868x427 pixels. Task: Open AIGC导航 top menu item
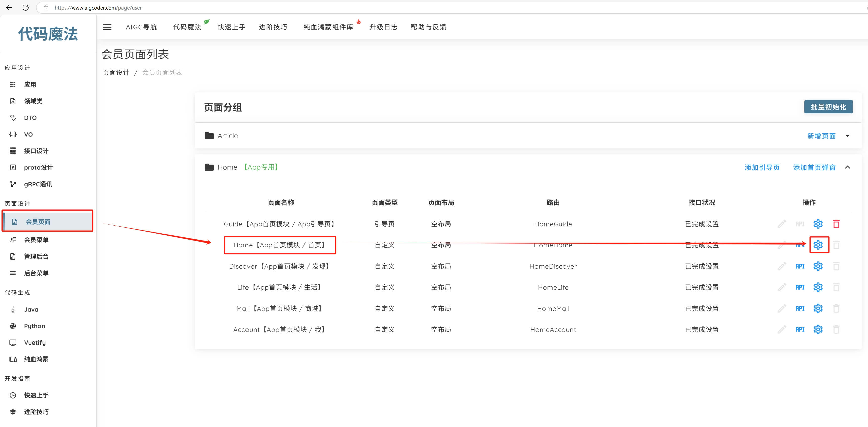(141, 27)
